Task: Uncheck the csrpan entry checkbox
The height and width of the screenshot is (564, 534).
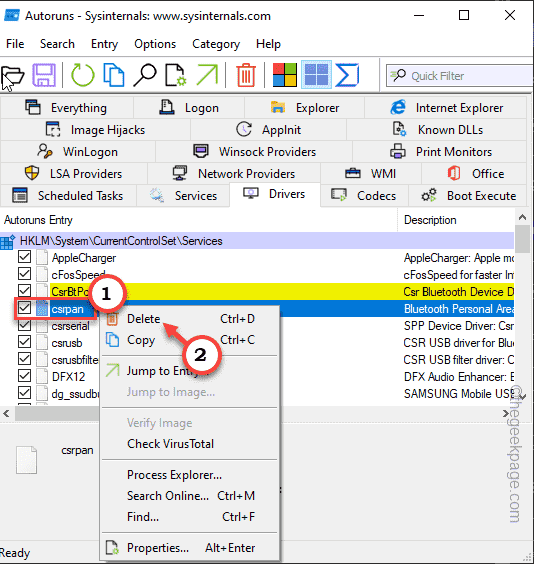Action: (24, 308)
